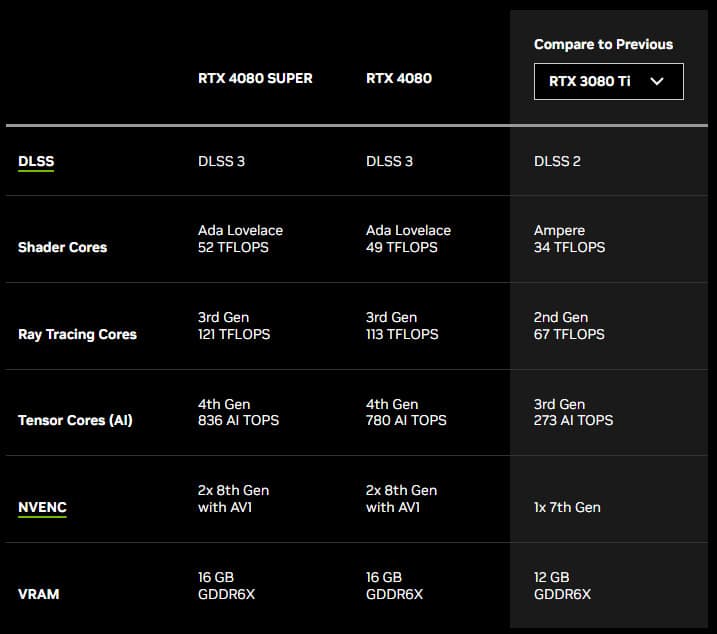717x634 pixels.
Task: Click the Ray Tracing Cores row label
Action: click(77, 334)
